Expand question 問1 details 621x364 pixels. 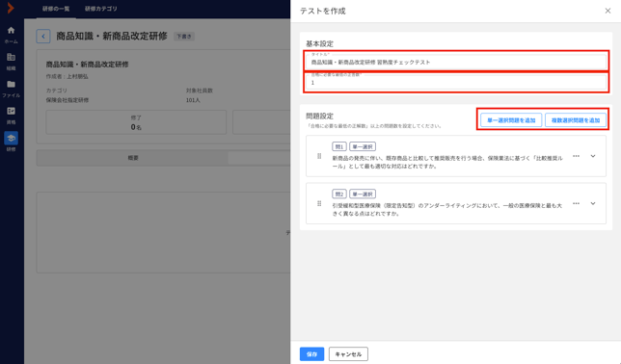593,156
